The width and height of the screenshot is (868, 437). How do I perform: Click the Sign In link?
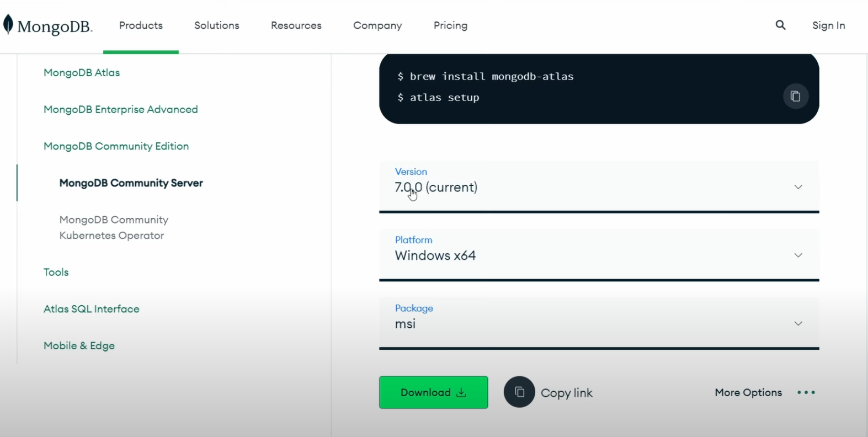(829, 25)
